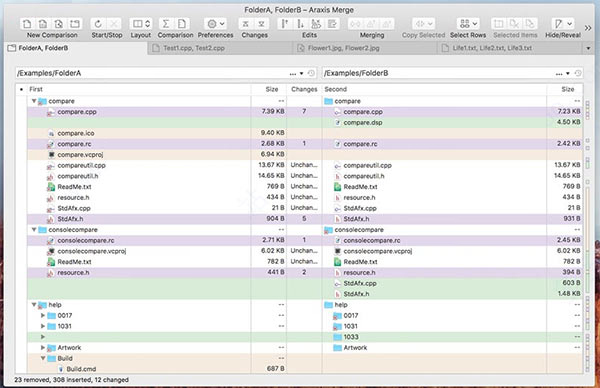Open the Select Rows dropdown

[x=468, y=24]
